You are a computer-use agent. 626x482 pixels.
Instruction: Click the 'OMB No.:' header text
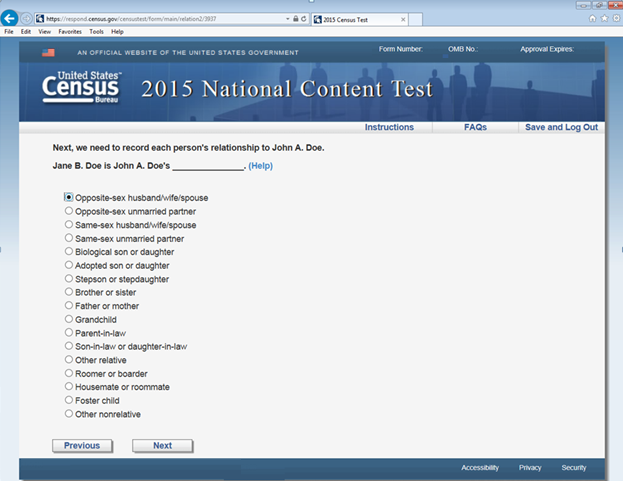pos(463,49)
